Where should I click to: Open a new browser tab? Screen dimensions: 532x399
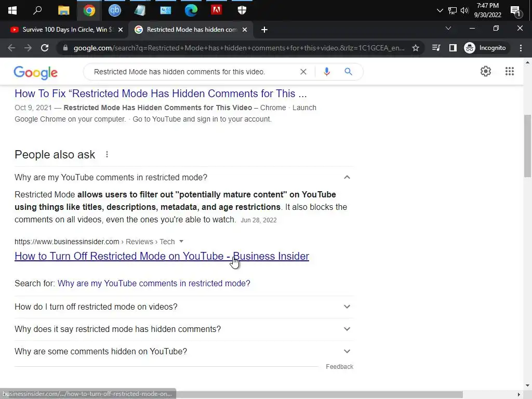click(x=264, y=30)
